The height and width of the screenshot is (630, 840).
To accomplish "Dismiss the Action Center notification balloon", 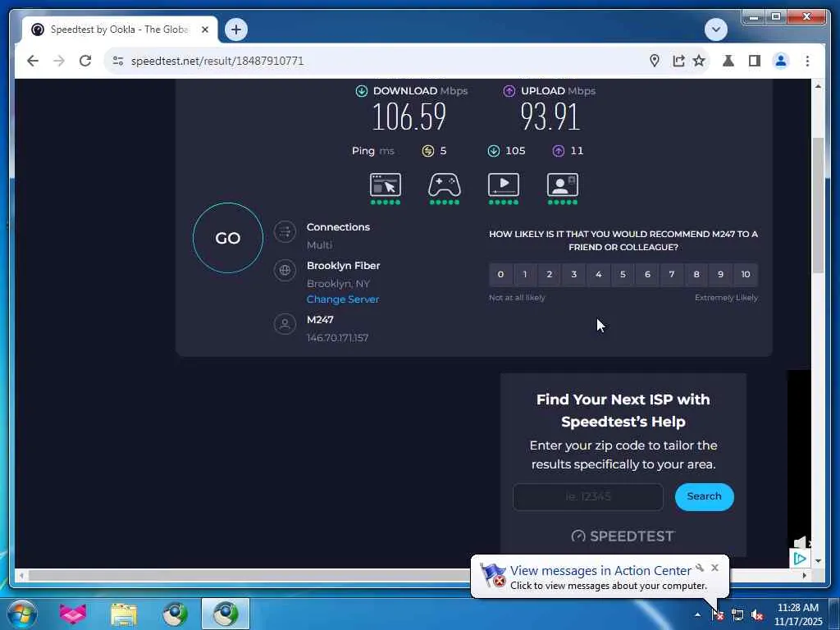I will coord(714,568).
